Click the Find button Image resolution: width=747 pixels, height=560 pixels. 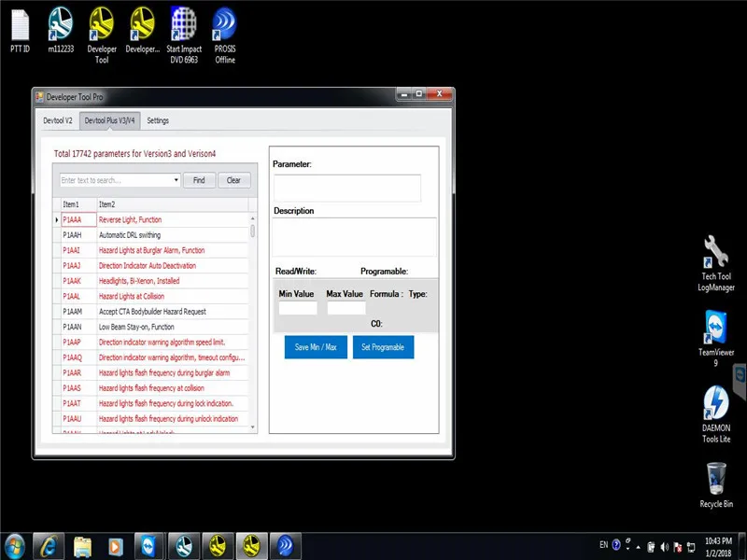pyautogui.click(x=199, y=180)
